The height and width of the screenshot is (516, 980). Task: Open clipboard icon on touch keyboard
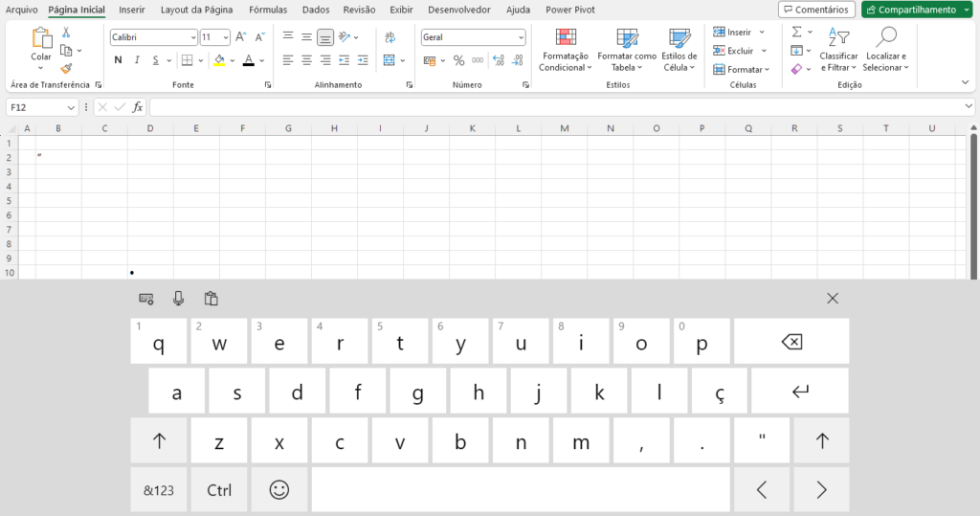[x=212, y=299]
